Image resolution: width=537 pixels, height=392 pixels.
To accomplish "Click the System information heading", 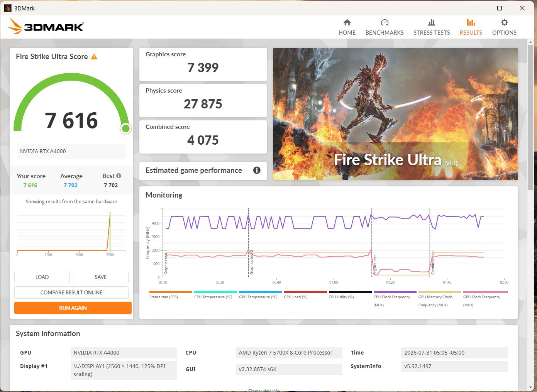I will (x=48, y=334).
